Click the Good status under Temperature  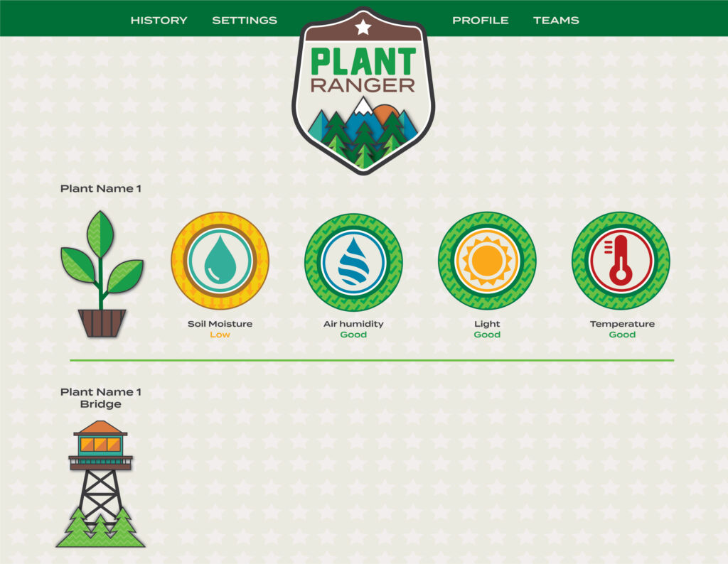pyautogui.click(x=622, y=335)
